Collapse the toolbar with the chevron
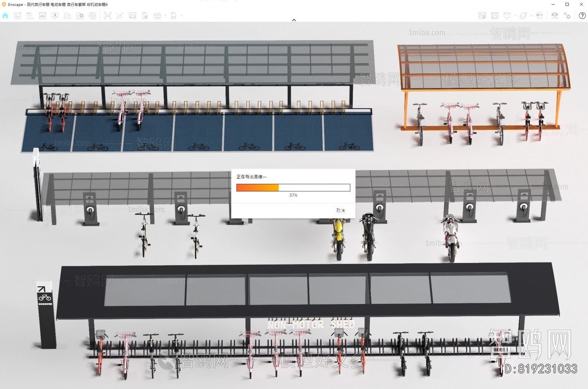This screenshot has height=389, width=588. pos(294,20)
